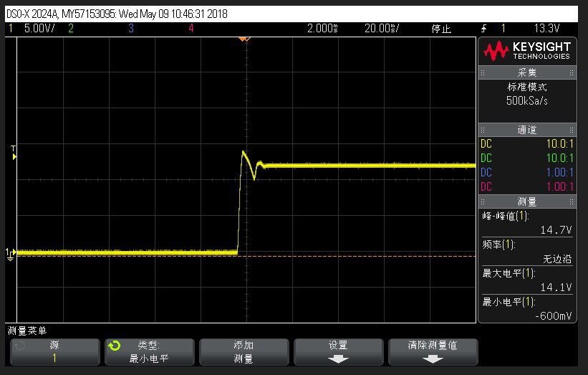Click the 添加测量 add measurement button

coord(244,352)
